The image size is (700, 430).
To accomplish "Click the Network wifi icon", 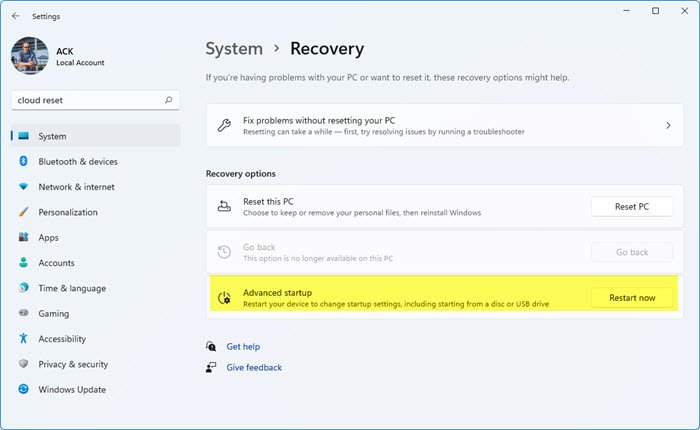I will tap(24, 187).
